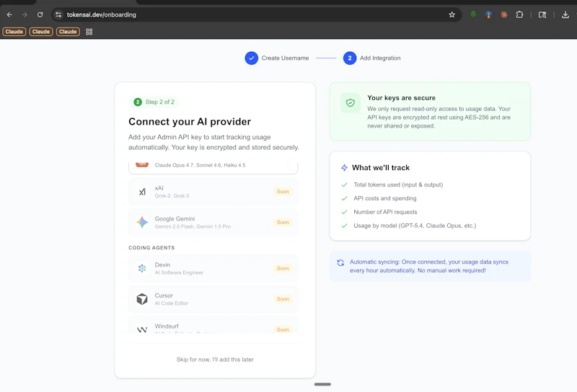Click the green shield security icon
This screenshot has width=577, height=392.
351,103
